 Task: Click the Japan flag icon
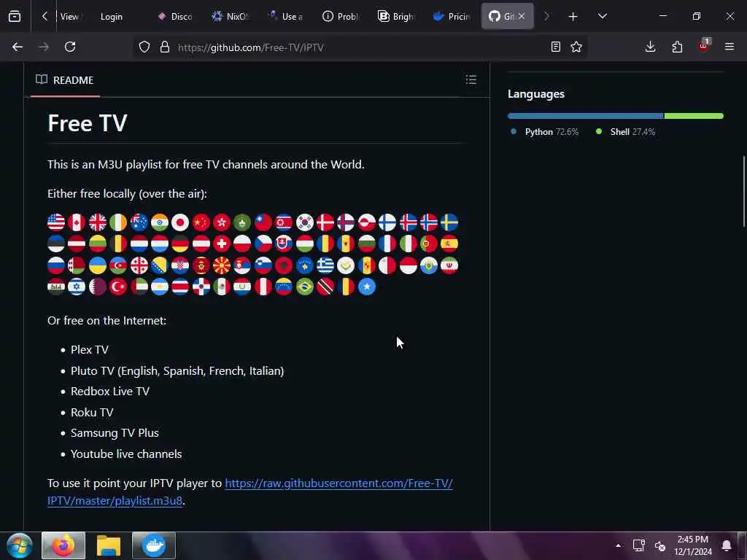(x=181, y=222)
